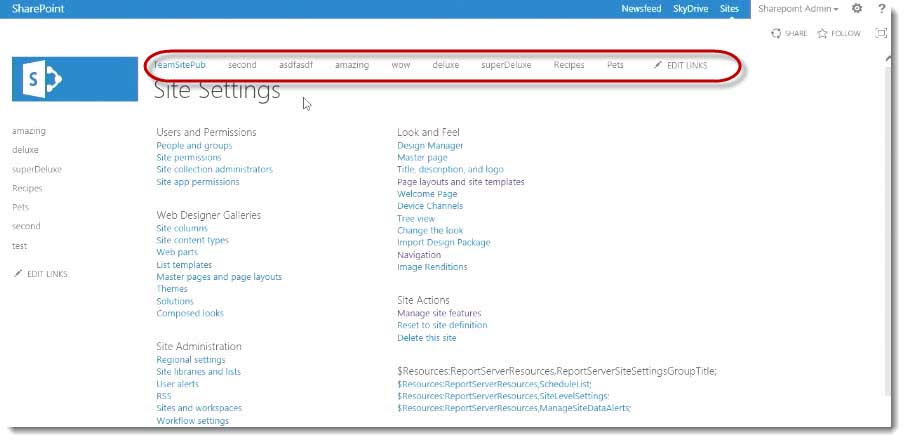Open Pets in top navigation
This screenshot has height=442, width=906.
(x=615, y=65)
